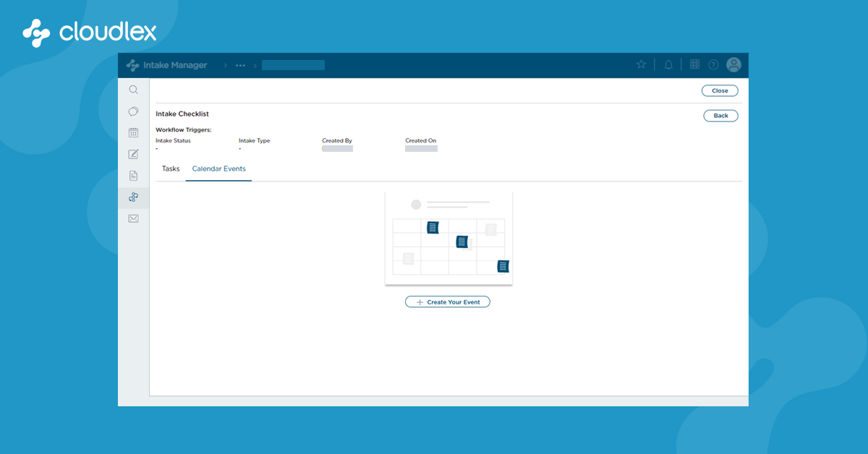Click the Intake Type label

255,141
